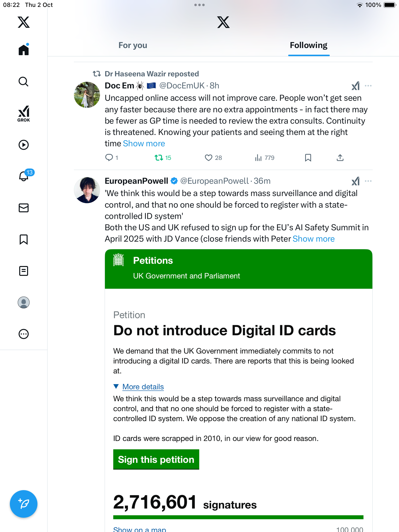
Task: Open the Lists icon in sidebar
Action: 24,271
